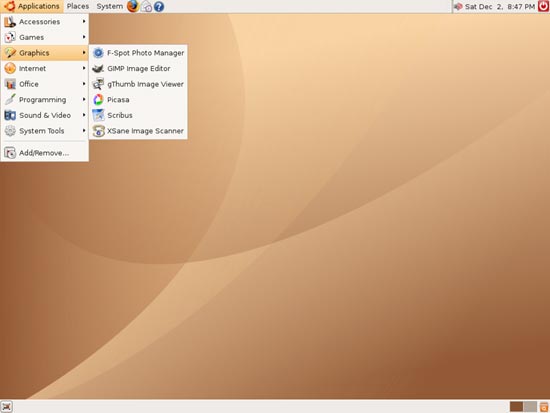Open the Help question mark launcher
550x413 pixels.
point(159,6)
